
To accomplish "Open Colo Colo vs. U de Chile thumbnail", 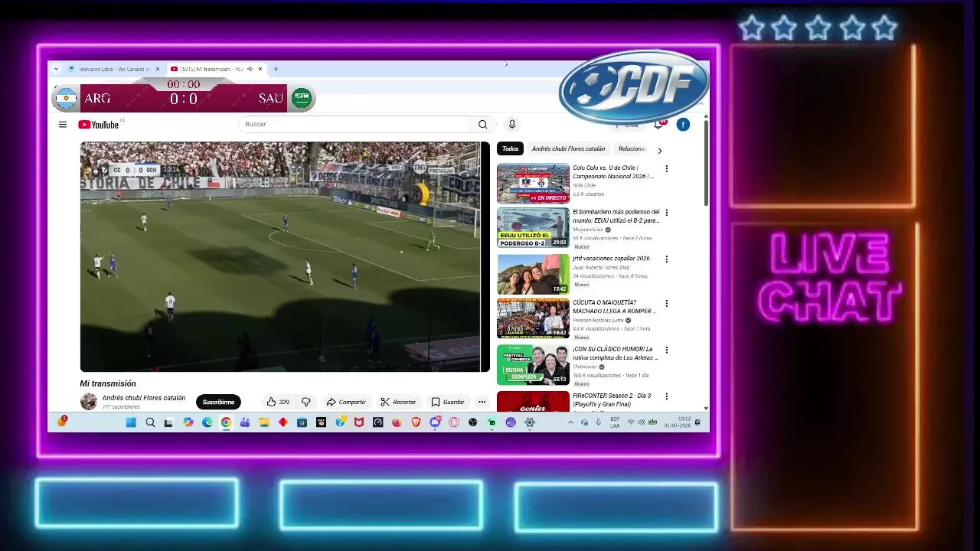I will tap(533, 183).
